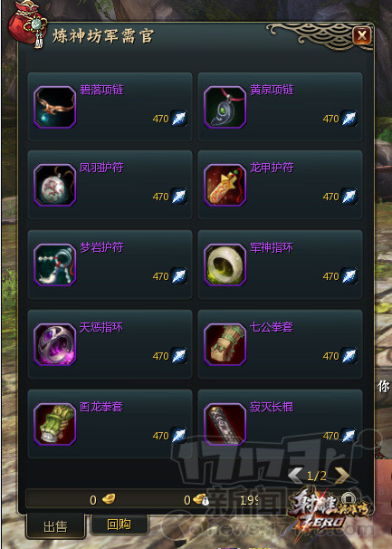This screenshot has width=392, height=549.
Task: Click the 军神指环 ring icon
Action: pyautogui.click(x=225, y=265)
